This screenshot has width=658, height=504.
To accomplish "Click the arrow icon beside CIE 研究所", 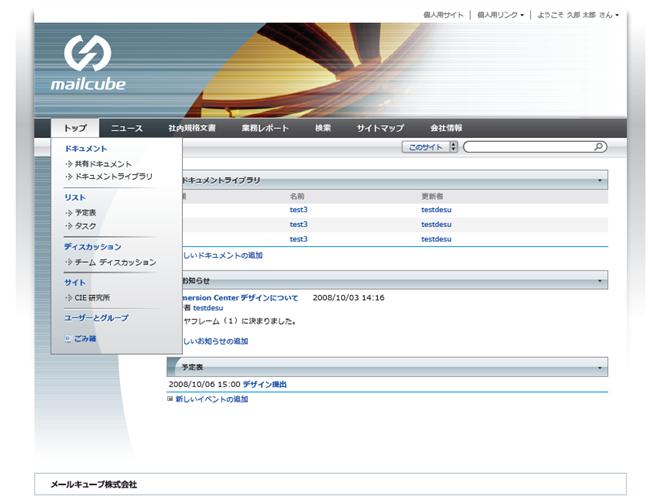I will click(x=68, y=298).
